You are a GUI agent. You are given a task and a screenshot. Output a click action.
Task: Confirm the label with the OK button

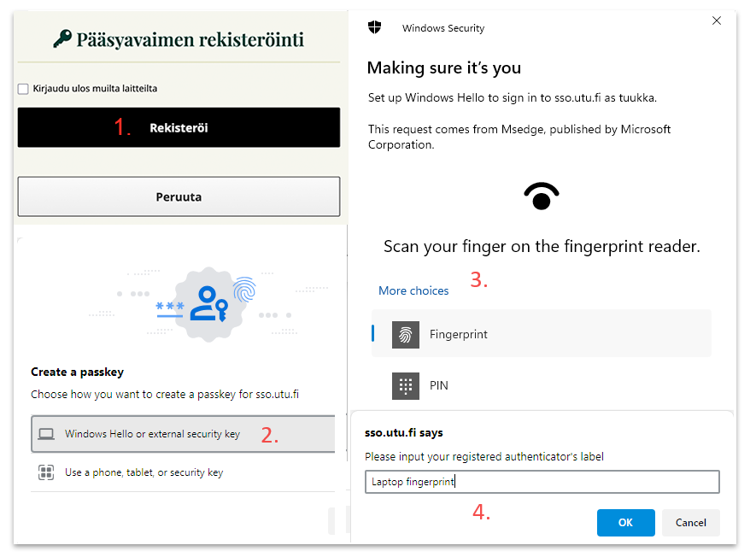tap(625, 523)
